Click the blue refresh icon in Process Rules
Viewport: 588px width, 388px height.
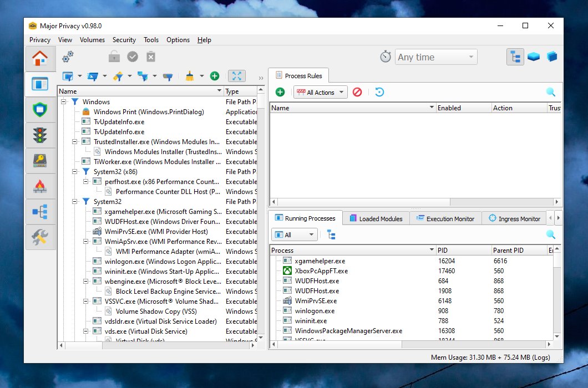tap(379, 92)
